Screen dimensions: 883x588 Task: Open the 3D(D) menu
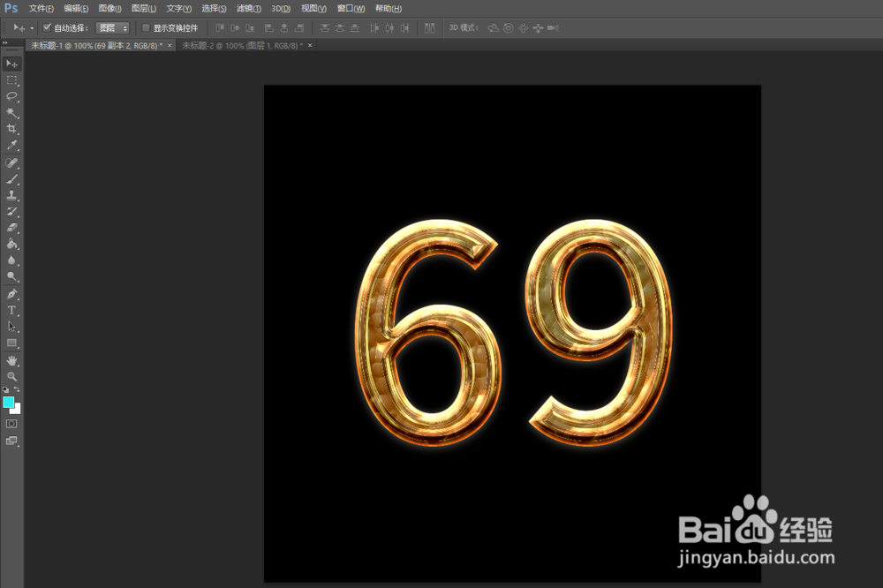click(x=281, y=9)
